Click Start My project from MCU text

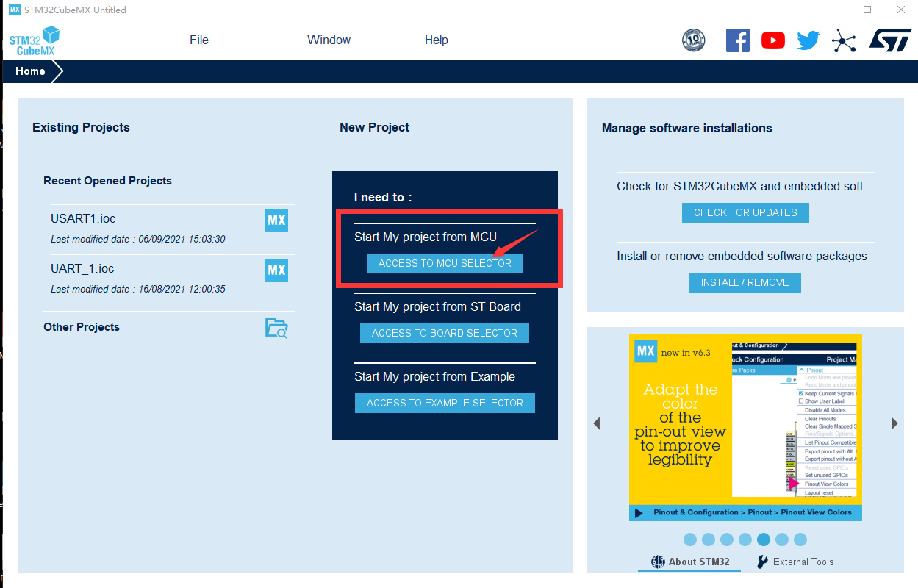tap(426, 237)
